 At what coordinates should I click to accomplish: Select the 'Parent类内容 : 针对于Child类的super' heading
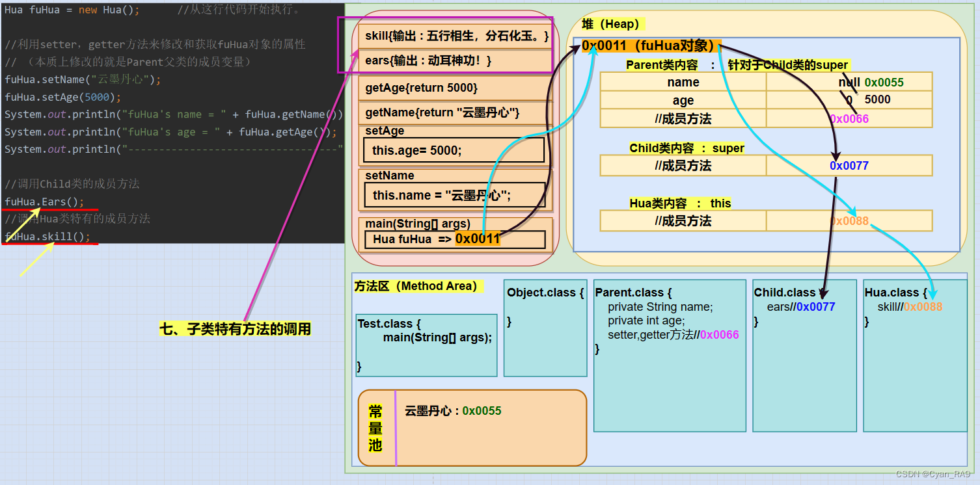coord(737,65)
